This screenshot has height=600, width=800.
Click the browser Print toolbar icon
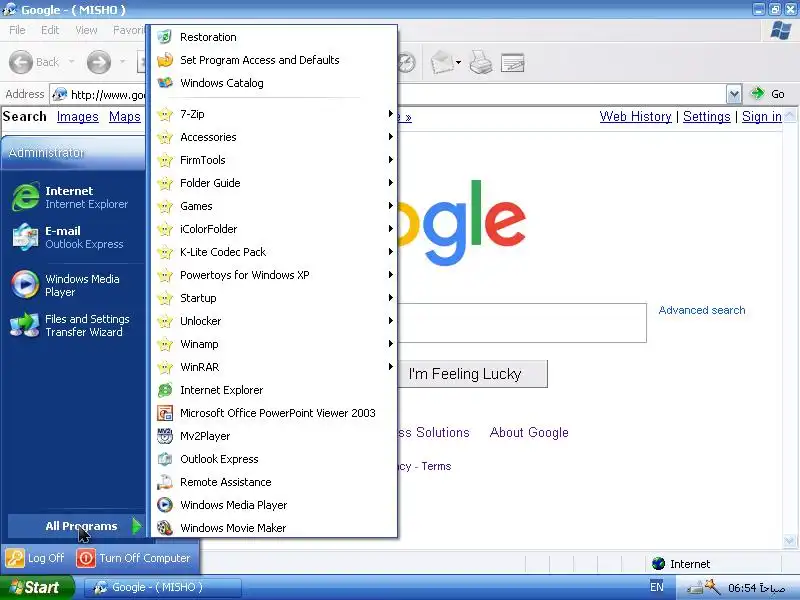(x=480, y=62)
